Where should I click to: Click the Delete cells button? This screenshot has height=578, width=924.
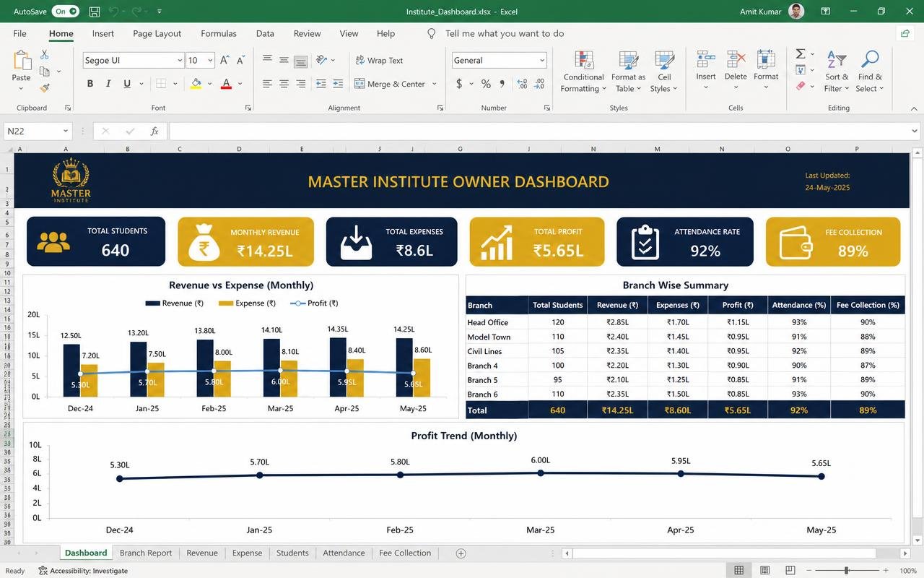736,70
